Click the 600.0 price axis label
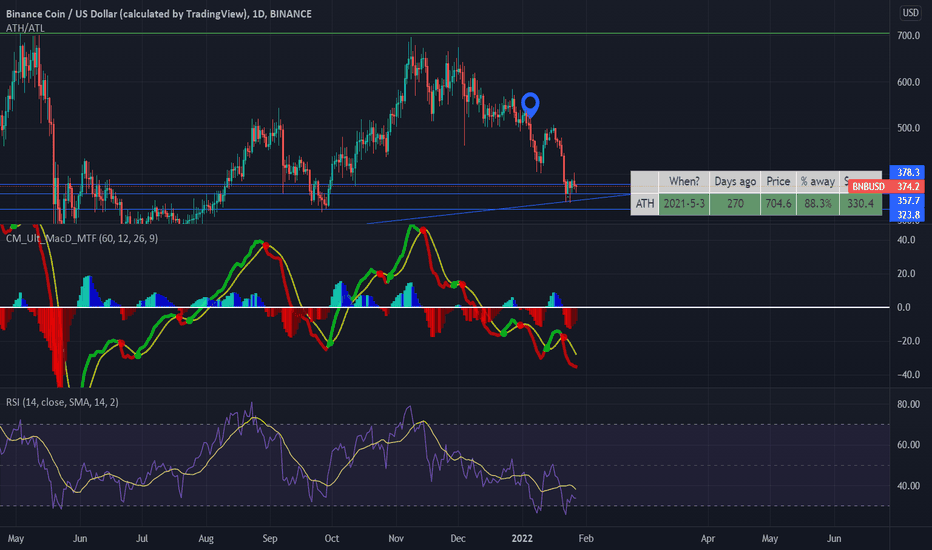 click(x=908, y=82)
